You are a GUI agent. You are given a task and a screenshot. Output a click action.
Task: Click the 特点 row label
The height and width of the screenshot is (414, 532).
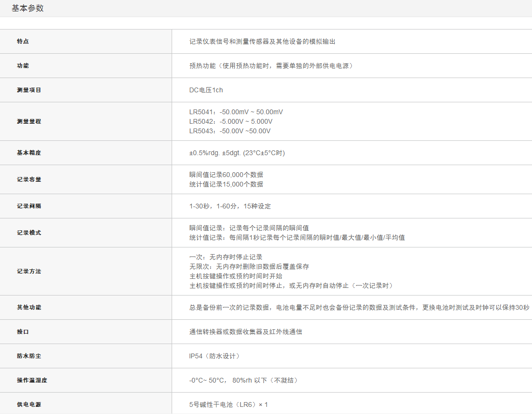tap(23, 41)
